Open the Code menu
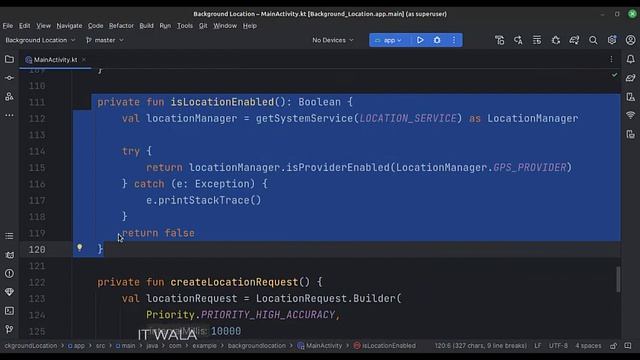 click(96, 26)
